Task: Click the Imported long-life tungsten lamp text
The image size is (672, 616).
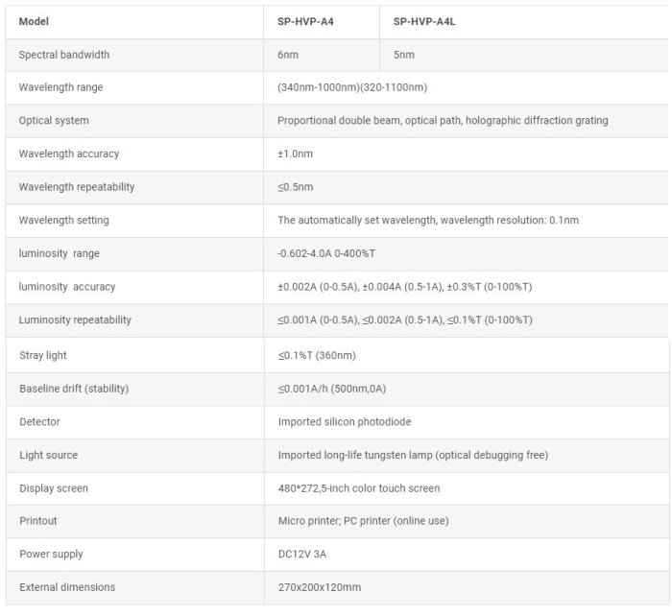Action: pos(413,455)
